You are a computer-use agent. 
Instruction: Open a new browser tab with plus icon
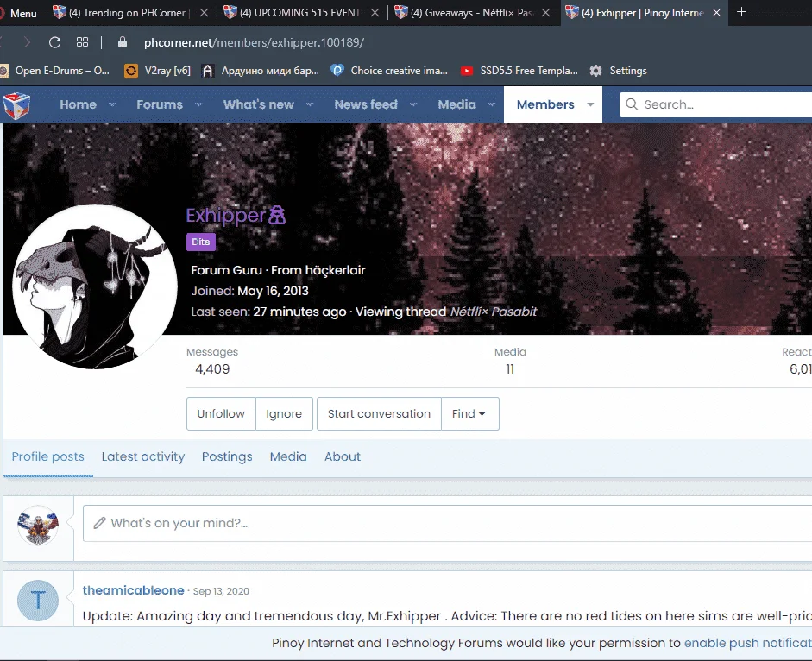coord(741,12)
